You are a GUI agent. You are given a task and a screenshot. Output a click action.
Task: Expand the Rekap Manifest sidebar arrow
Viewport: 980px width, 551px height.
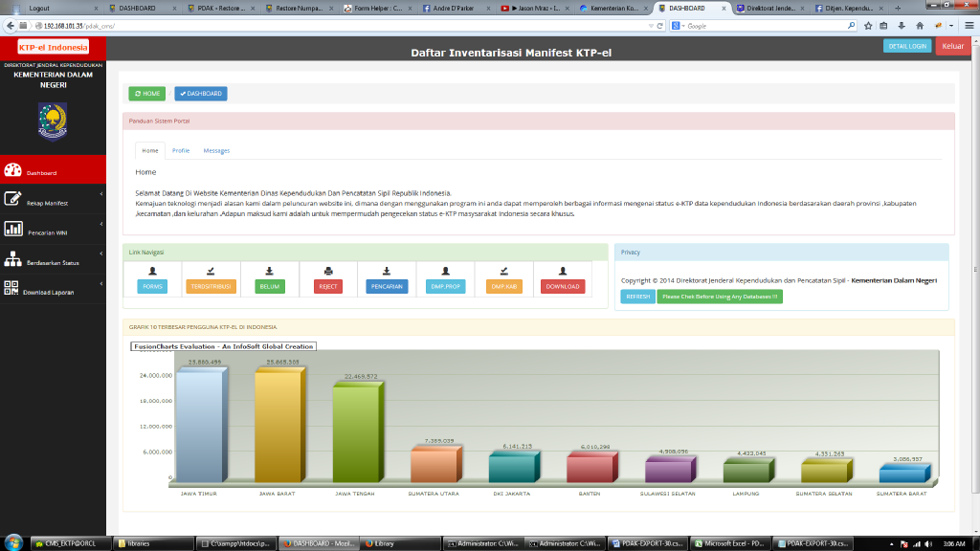pyautogui.click(x=101, y=197)
